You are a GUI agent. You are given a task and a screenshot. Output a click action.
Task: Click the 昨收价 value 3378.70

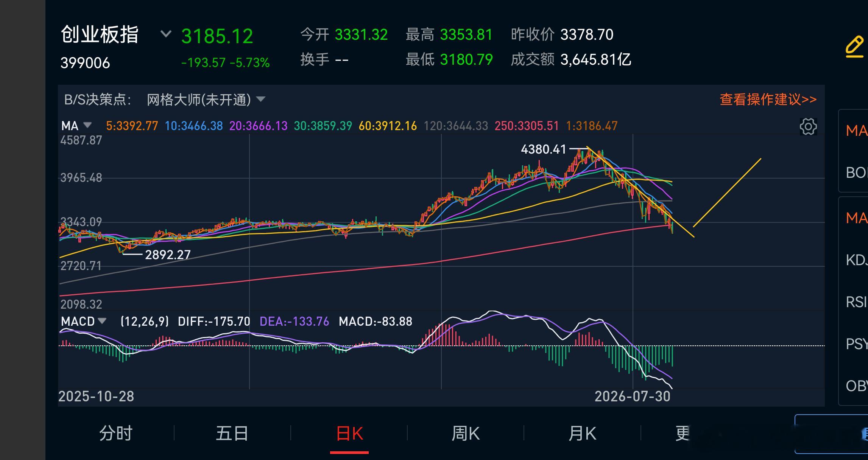tap(587, 35)
